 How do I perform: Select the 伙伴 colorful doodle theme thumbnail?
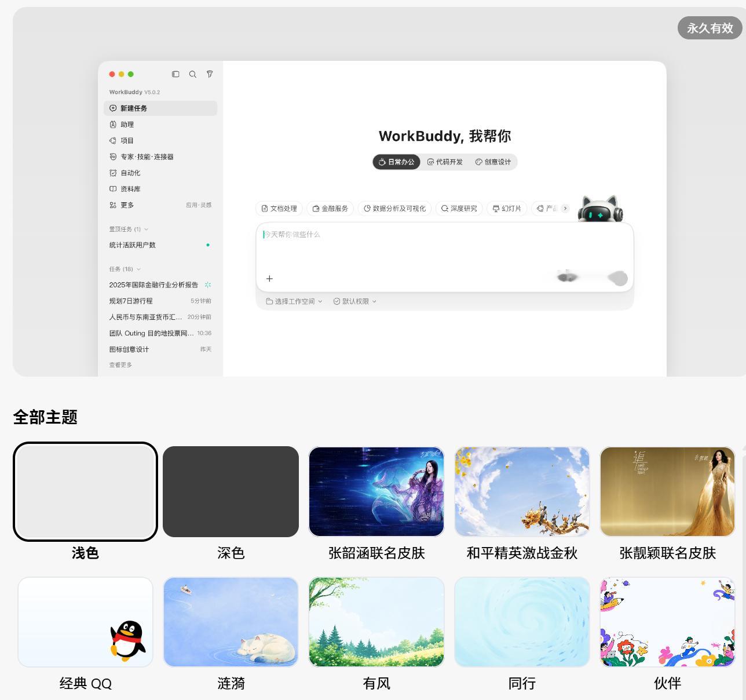click(x=667, y=622)
